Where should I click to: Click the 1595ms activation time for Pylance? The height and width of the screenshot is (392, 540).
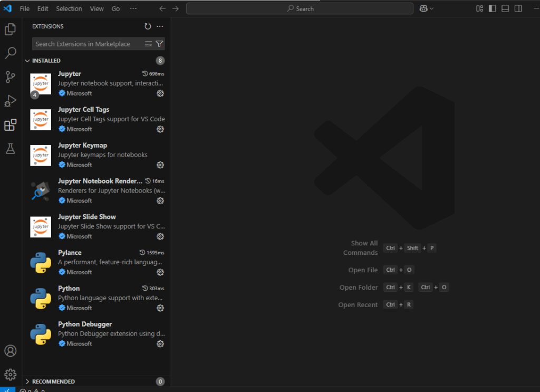tap(152, 253)
